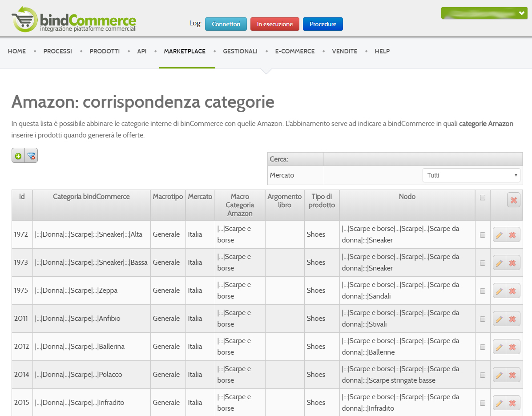The height and width of the screenshot is (416, 532).
Task: Check the checkbox for row 2012
Action: tap(483, 347)
